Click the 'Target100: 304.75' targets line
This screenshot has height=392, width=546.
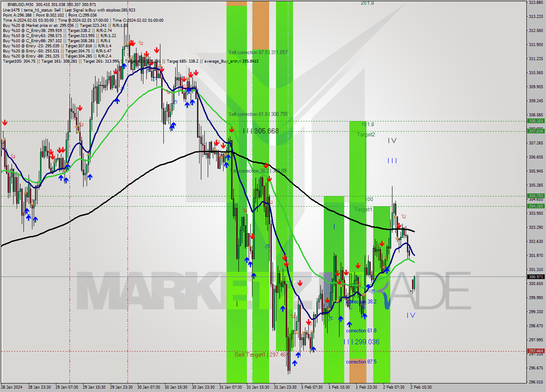pos(130,61)
